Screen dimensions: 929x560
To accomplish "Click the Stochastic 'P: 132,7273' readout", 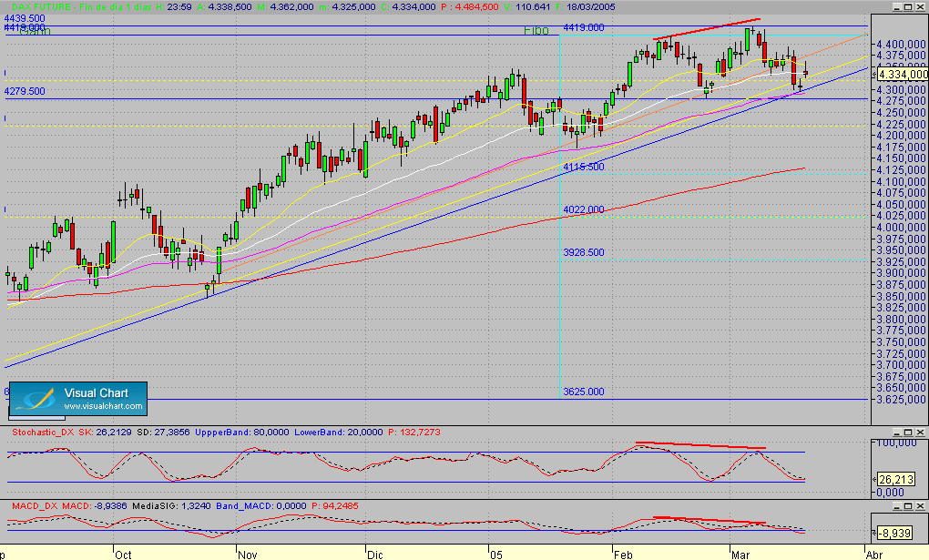I will [414, 433].
